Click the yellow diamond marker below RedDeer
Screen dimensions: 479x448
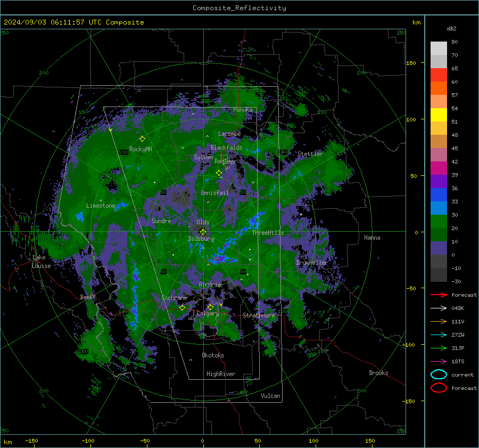point(219,173)
